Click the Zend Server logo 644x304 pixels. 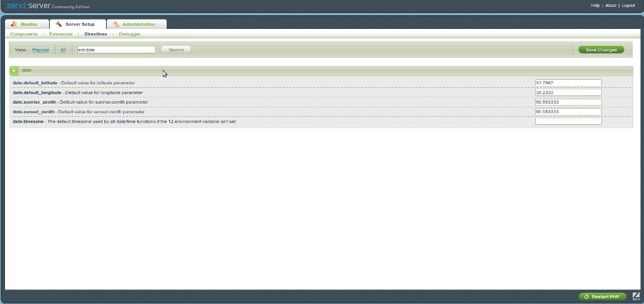coord(48,6)
